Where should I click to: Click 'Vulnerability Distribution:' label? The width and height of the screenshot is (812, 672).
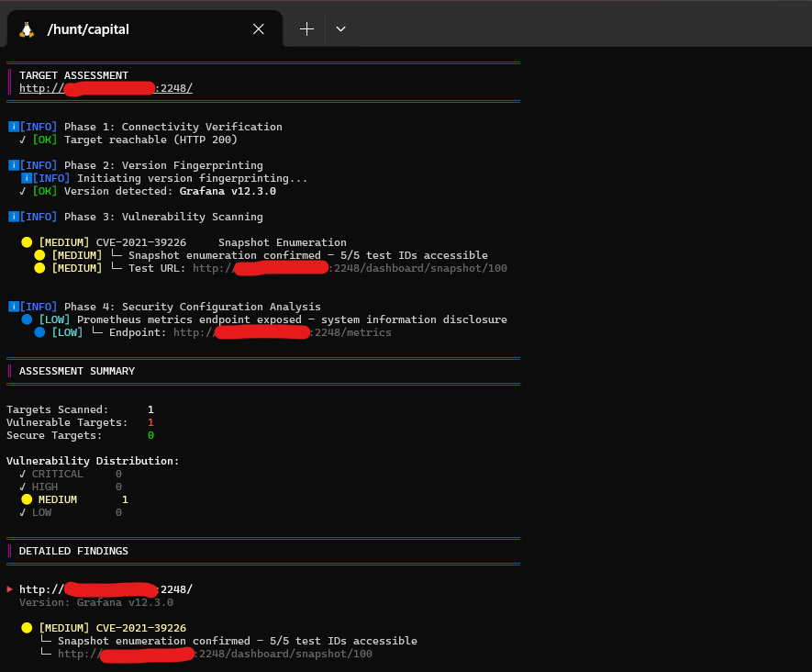93,461
